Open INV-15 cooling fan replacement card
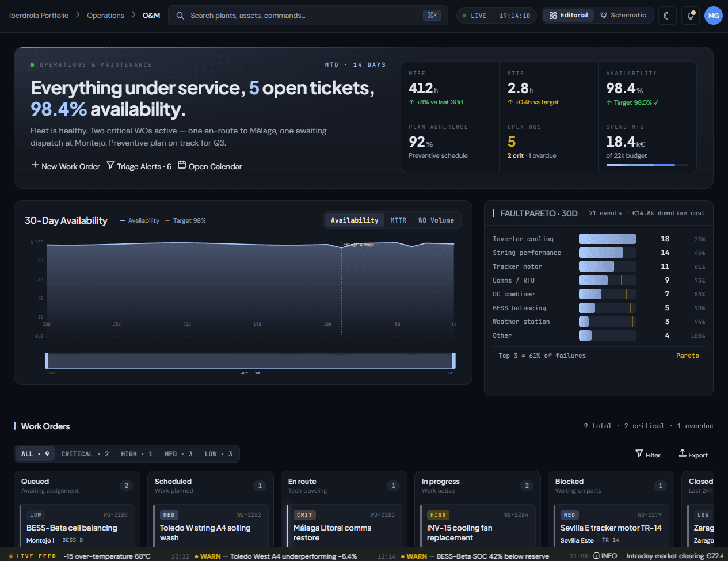The width and height of the screenshot is (728, 561). [x=478, y=526]
